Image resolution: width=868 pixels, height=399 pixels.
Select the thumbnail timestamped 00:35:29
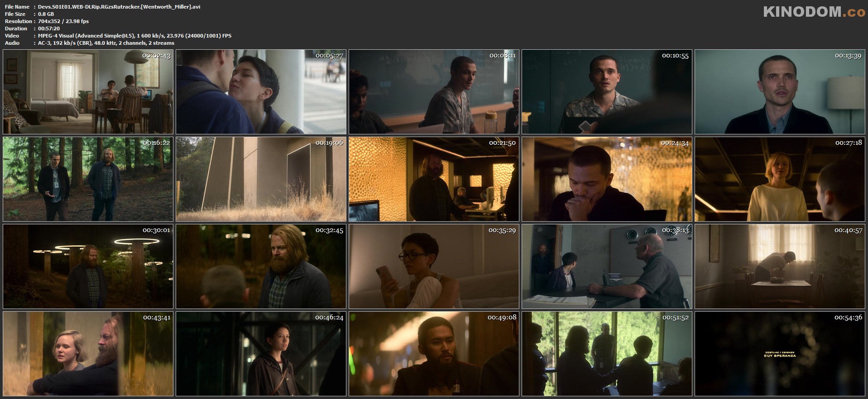click(434, 266)
